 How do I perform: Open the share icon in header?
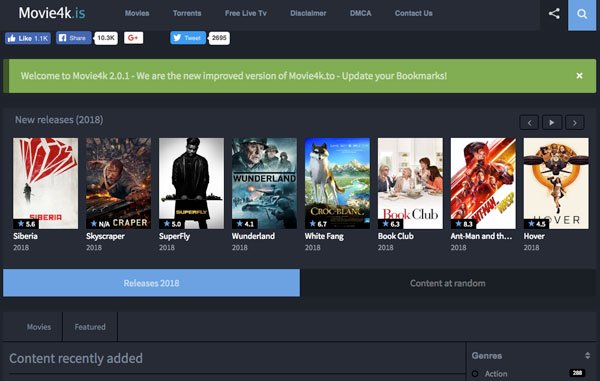554,14
